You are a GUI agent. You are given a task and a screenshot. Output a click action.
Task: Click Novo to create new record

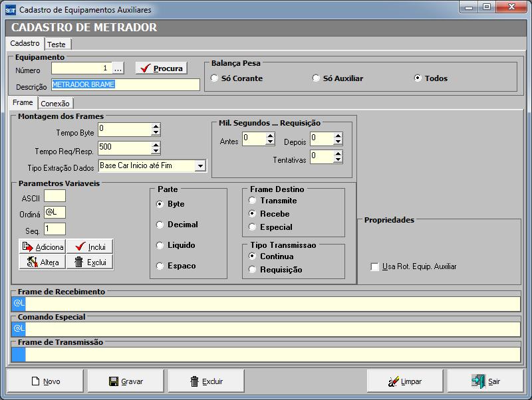point(46,381)
